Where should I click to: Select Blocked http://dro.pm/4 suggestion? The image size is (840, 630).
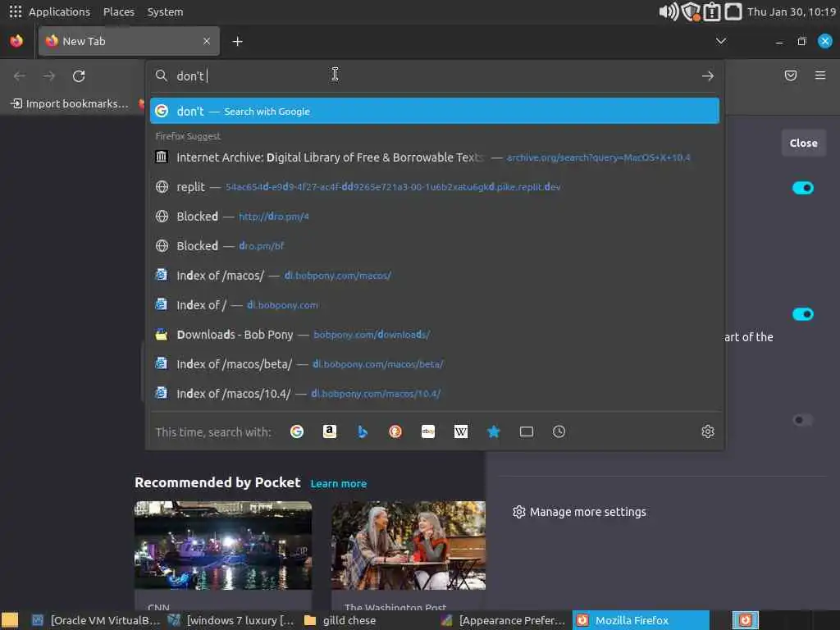(x=435, y=216)
